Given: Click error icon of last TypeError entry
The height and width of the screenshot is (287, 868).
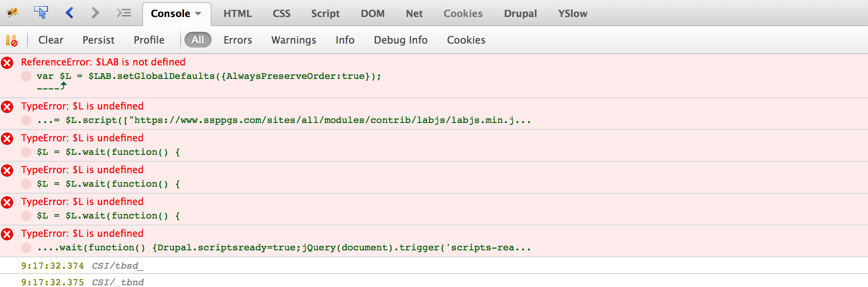Looking at the screenshot, I should coord(7,234).
